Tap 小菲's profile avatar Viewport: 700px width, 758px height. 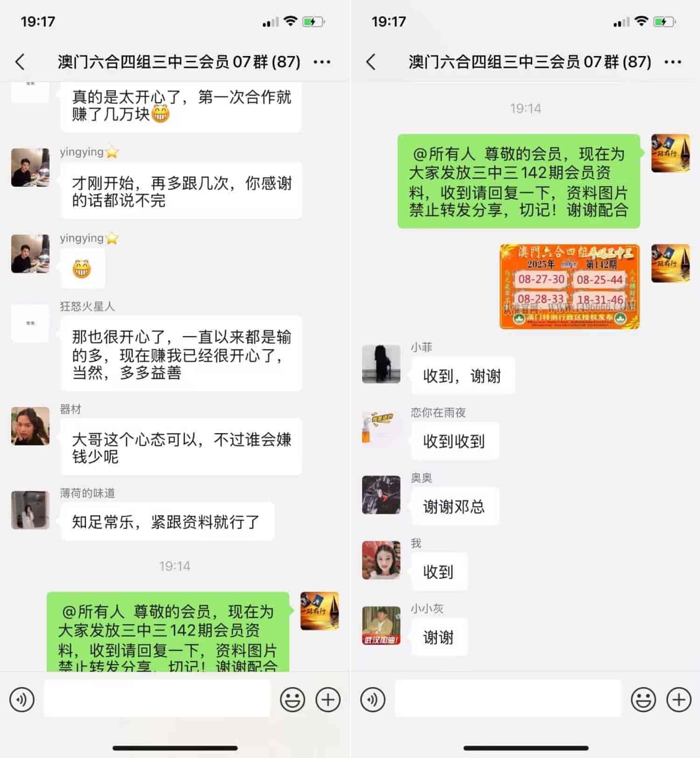381,364
